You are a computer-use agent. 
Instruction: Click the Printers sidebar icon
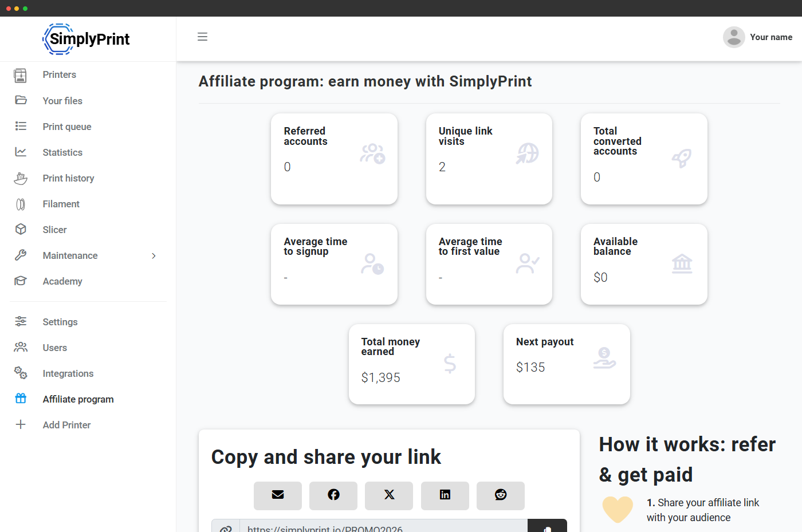click(21, 75)
